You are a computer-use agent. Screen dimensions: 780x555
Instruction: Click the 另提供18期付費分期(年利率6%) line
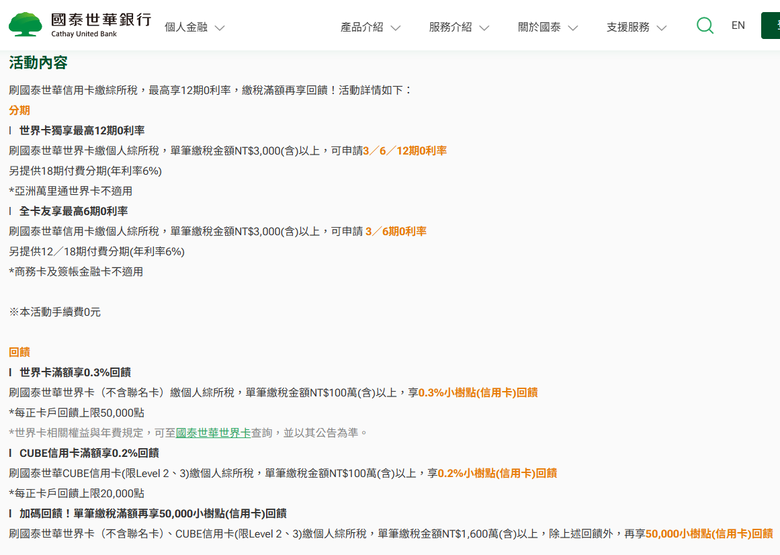coord(85,171)
